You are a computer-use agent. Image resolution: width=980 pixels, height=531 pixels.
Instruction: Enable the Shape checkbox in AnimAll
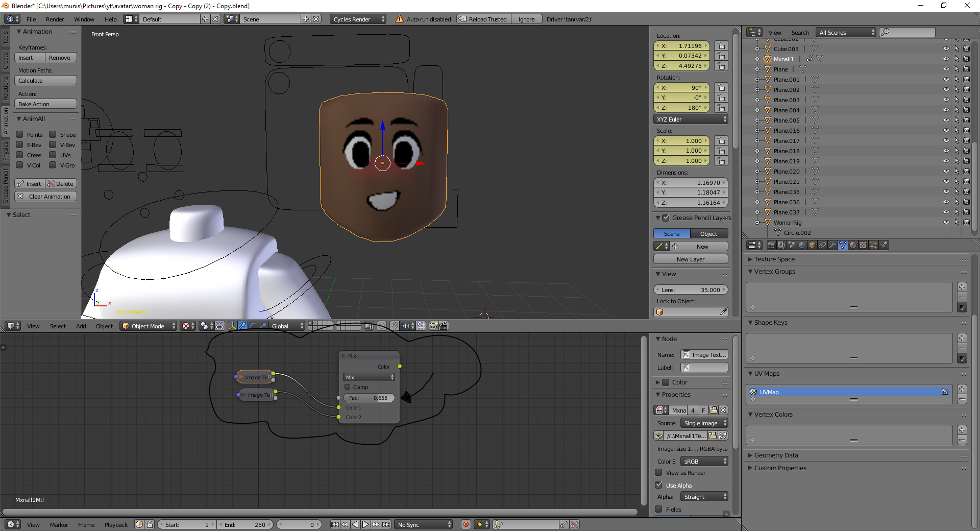(53, 134)
